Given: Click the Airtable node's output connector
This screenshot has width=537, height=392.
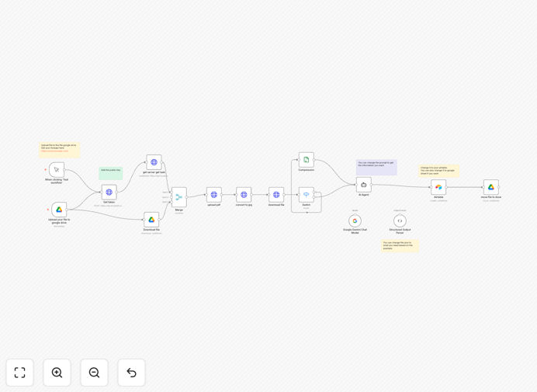Looking at the screenshot, I should coord(446,187).
